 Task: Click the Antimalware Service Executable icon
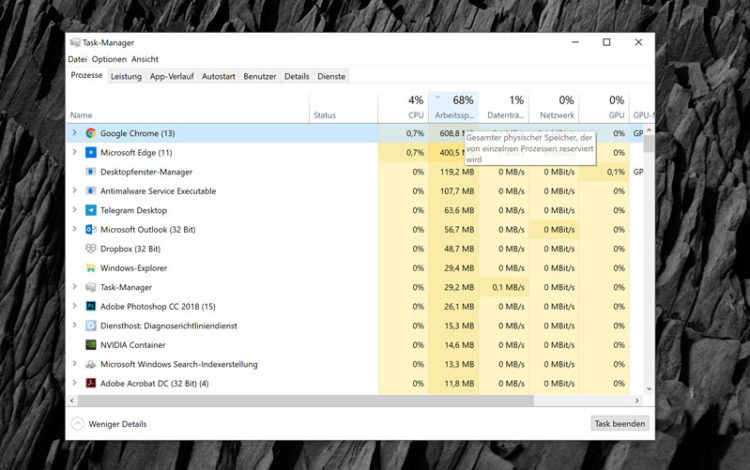coord(90,191)
